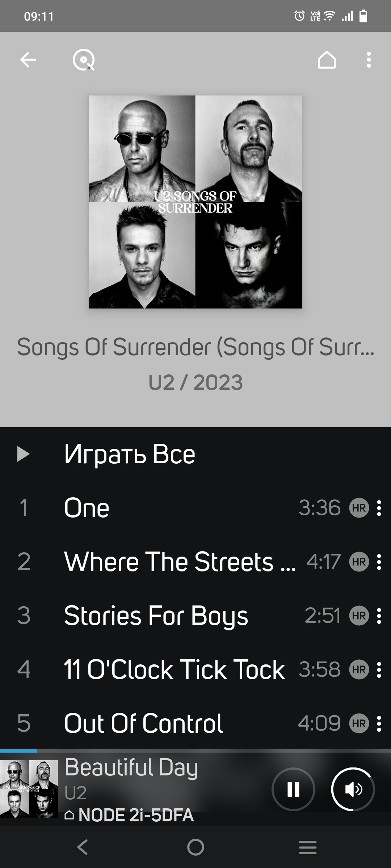391x868 pixels.
Task: Open the Home icon in the header
Action: (327, 60)
